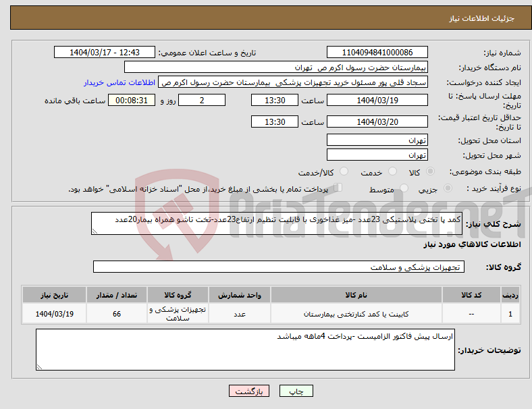Click the delivery city field تهران
The height and width of the screenshot is (409, 532).
coord(377,155)
